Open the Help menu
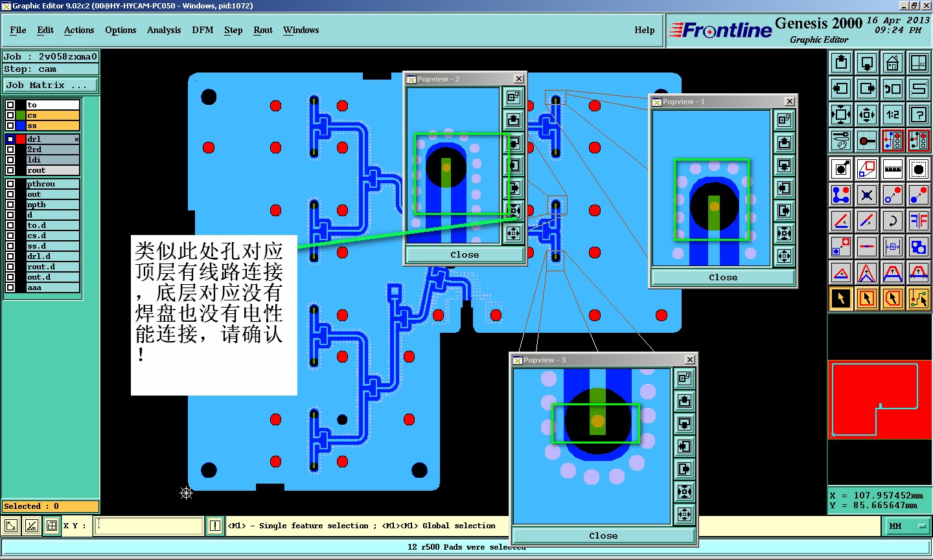This screenshot has height=560, width=933. tap(645, 30)
